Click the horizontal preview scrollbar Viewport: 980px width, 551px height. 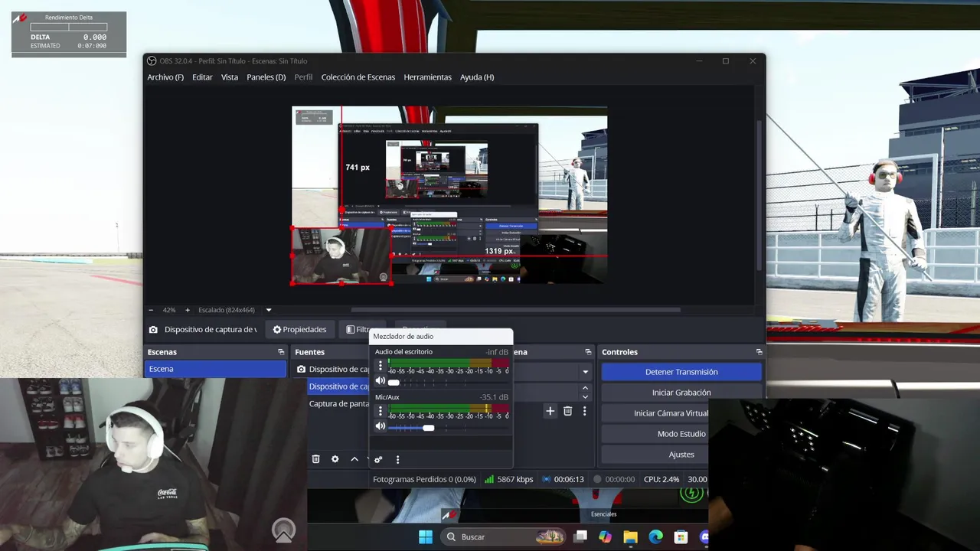click(515, 310)
